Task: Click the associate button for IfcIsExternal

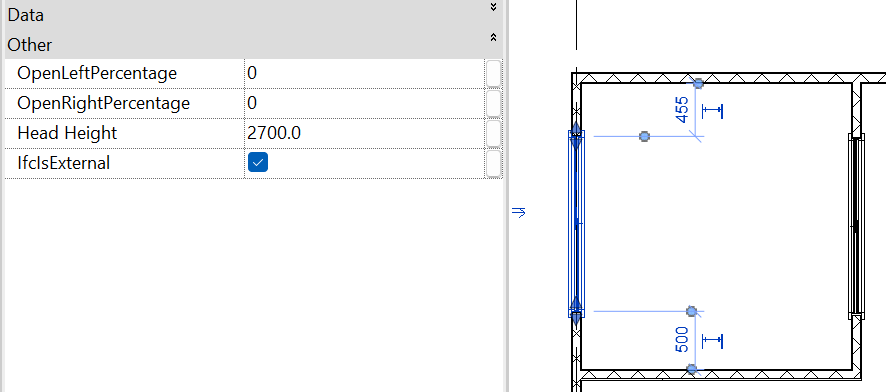Action: coord(493,163)
